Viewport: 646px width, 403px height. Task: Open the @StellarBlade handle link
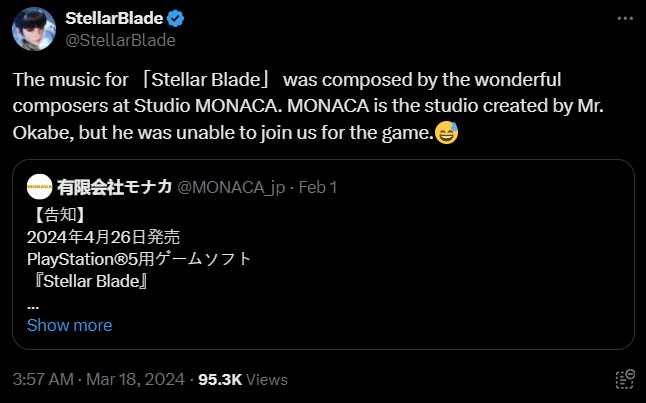(x=119, y=40)
